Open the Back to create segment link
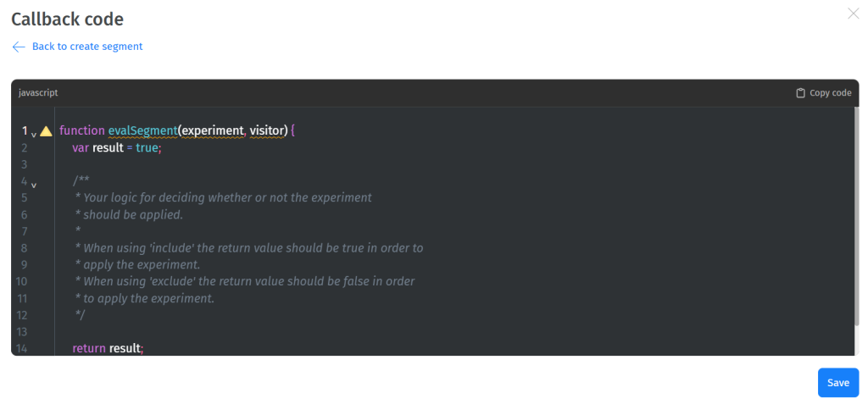 coord(86,47)
